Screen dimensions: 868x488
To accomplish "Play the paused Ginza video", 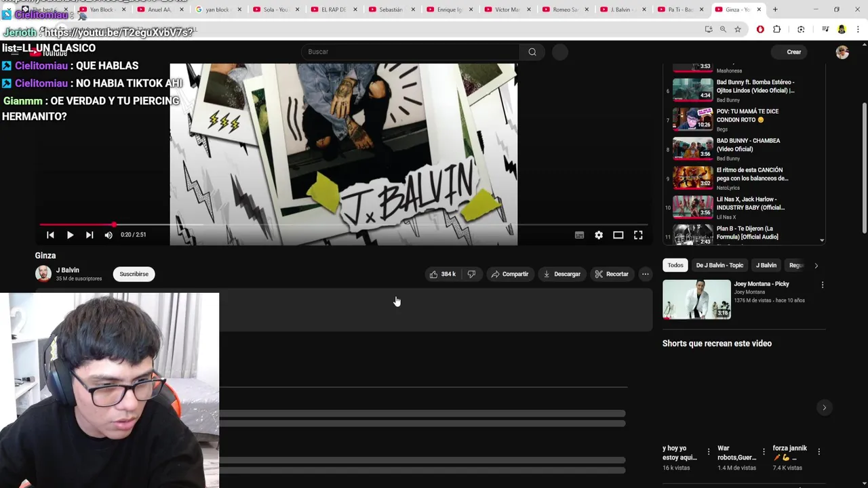I will coord(70,235).
